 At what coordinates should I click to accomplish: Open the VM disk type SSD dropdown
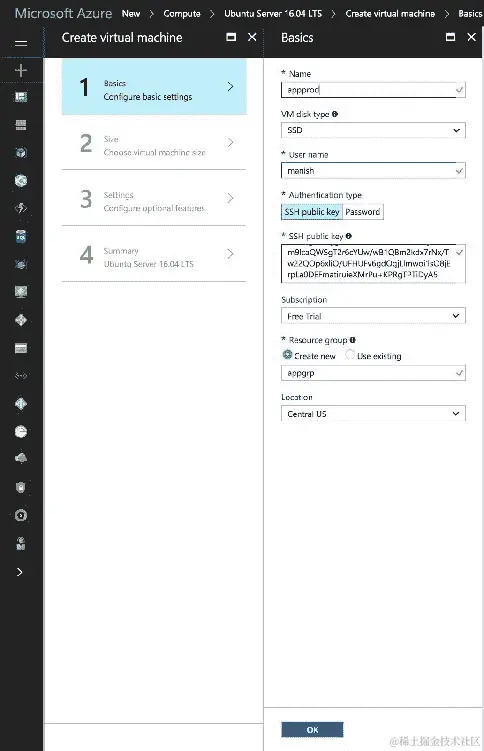(x=373, y=130)
